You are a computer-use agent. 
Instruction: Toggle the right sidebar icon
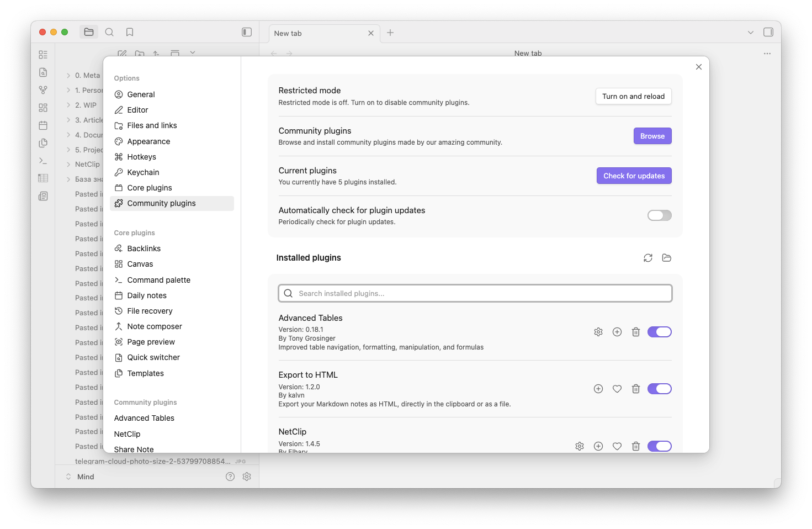[768, 32]
